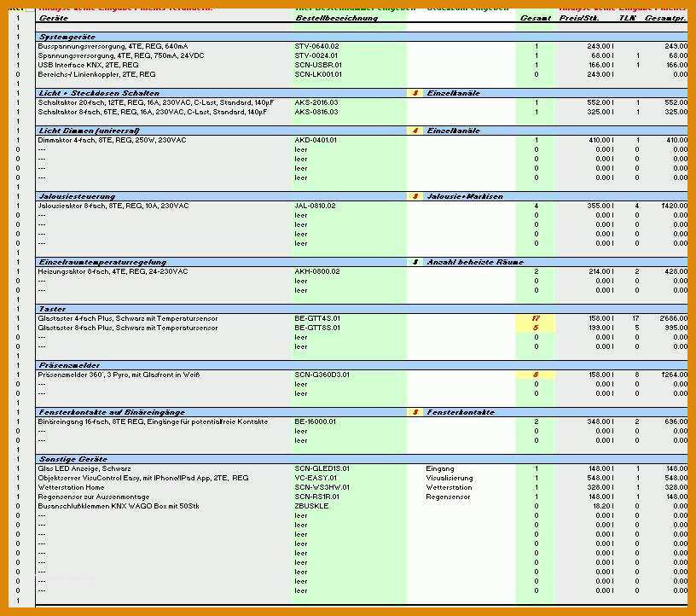The image size is (696, 616).
Task: Click the 'Regensensor zur Aussenmontage' cell
Action: point(93,497)
